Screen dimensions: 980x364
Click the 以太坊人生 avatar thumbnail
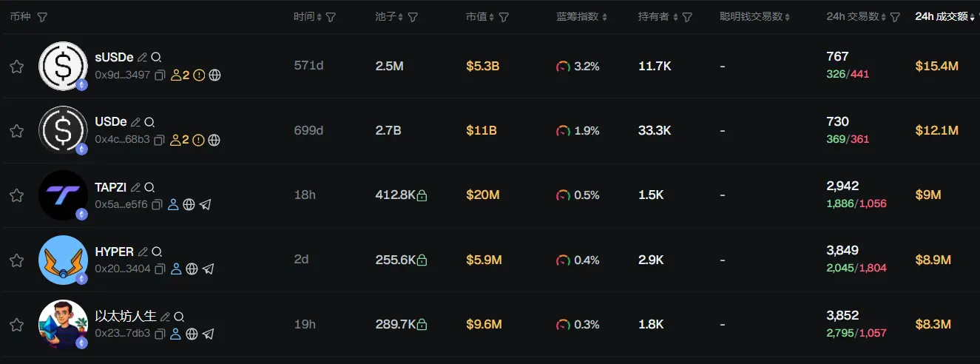63,324
